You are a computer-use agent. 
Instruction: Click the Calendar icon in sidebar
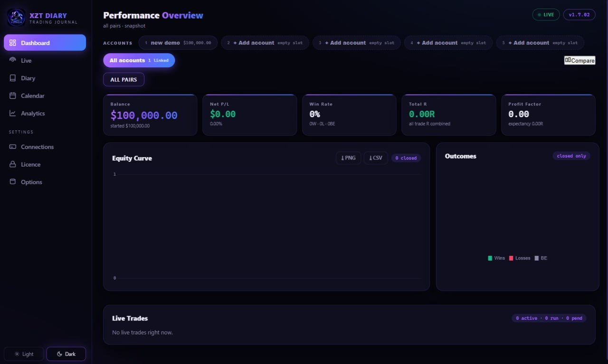tap(13, 95)
